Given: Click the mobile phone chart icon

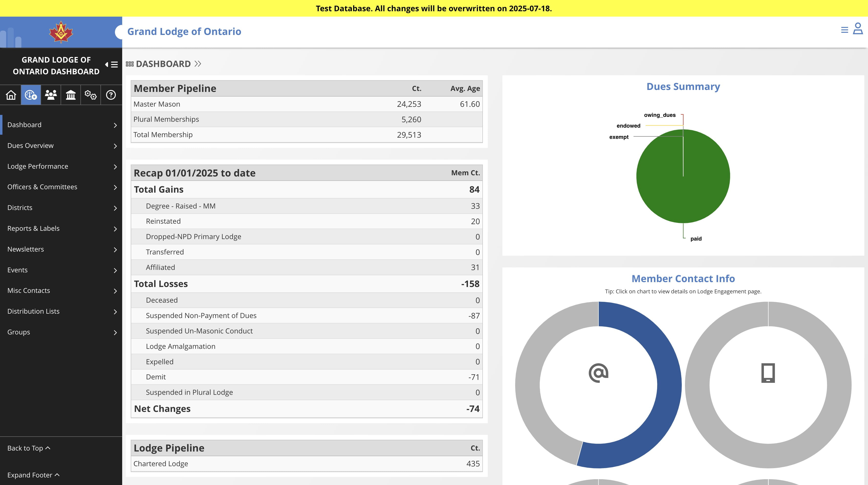Looking at the screenshot, I should point(768,373).
